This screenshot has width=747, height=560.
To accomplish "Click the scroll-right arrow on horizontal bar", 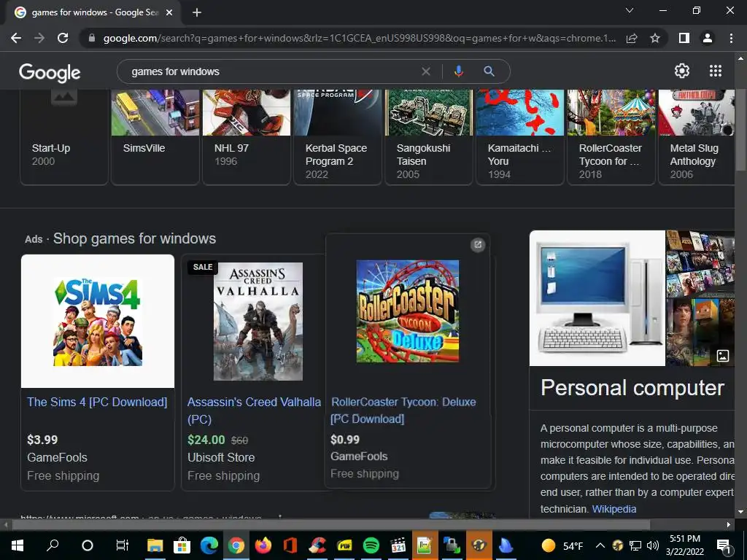I will pos(729,525).
